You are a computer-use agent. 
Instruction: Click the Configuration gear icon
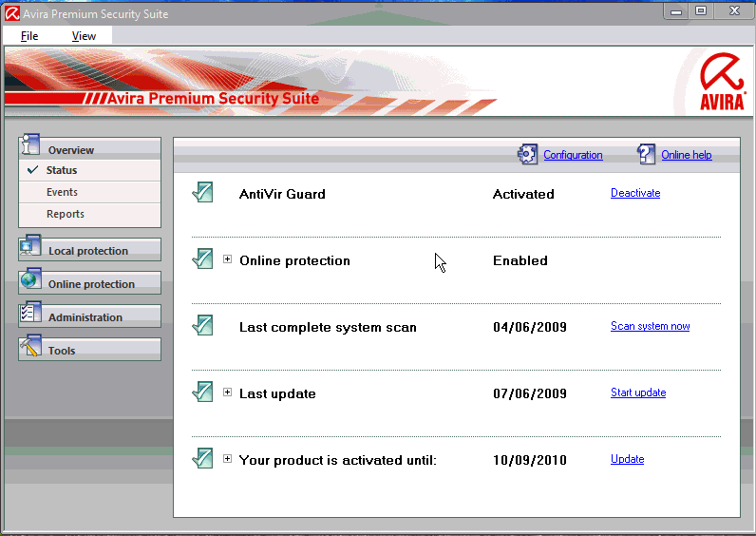[x=527, y=154]
